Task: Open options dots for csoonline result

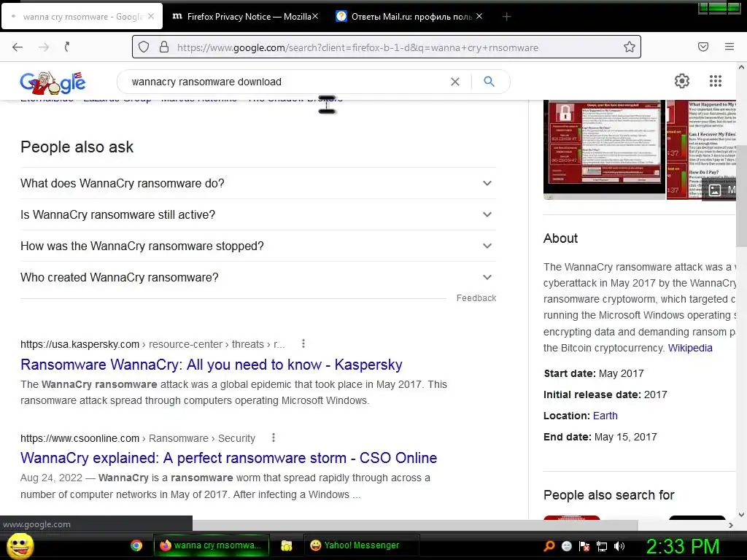Action: click(274, 437)
